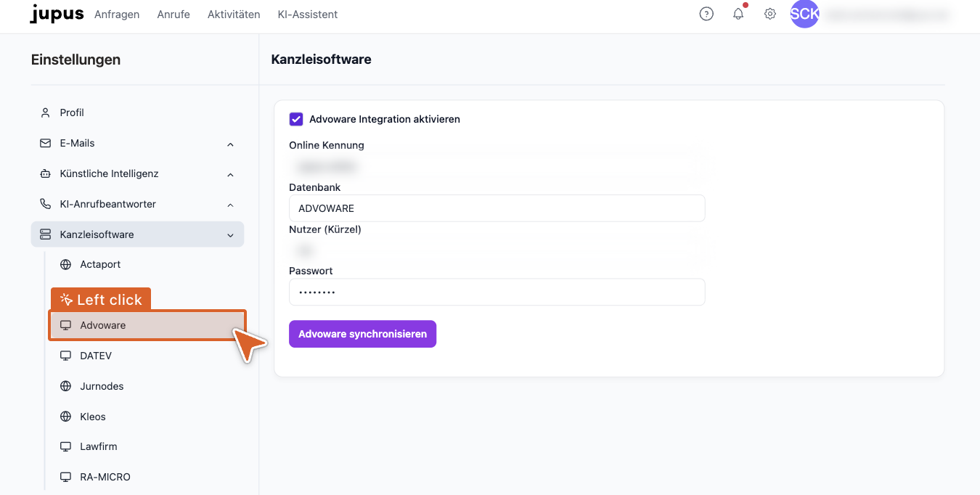Expand the E-Mails section chevron
Image resolution: width=980 pixels, height=495 pixels.
pos(230,144)
